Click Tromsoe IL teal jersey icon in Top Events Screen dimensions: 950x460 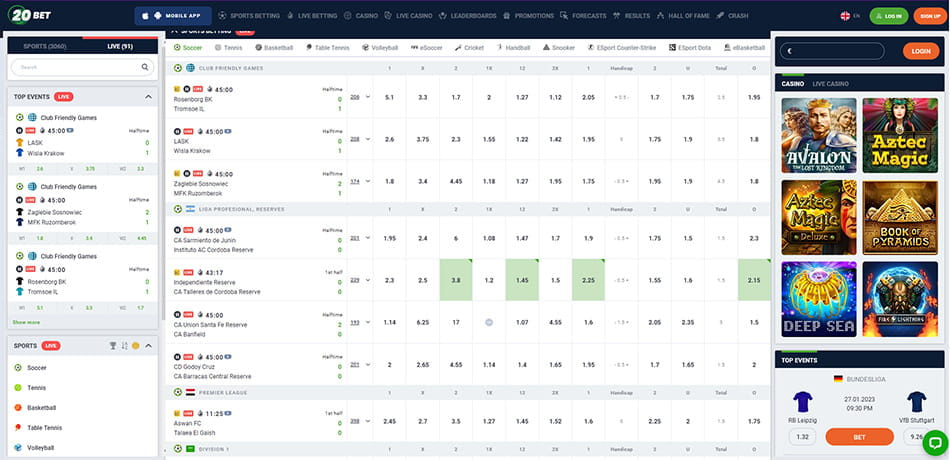click(x=19, y=292)
